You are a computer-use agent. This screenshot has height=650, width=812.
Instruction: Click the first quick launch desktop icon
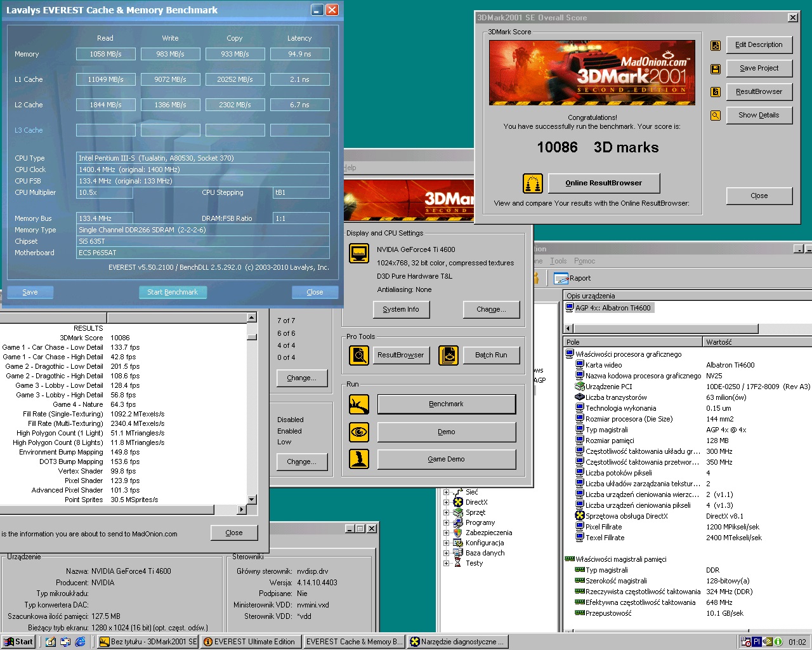click(x=50, y=642)
